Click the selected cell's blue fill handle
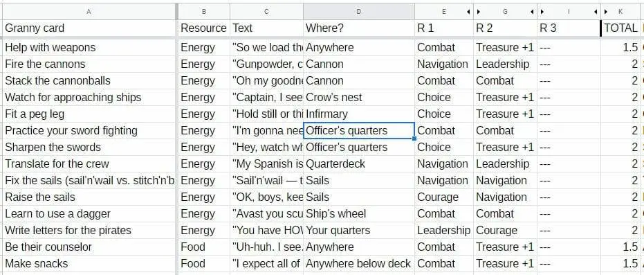This screenshot has width=644, height=275. (414, 139)
